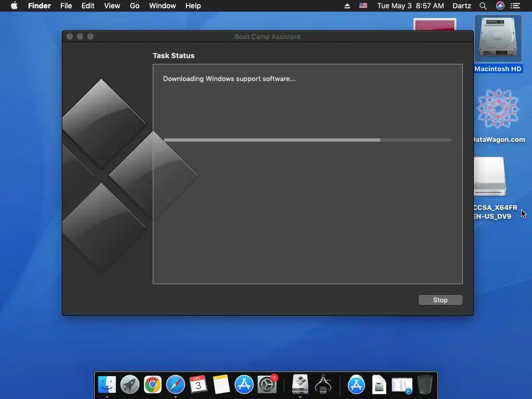
Task: Open Notification Center list icon
Action: tap(515, 6)
